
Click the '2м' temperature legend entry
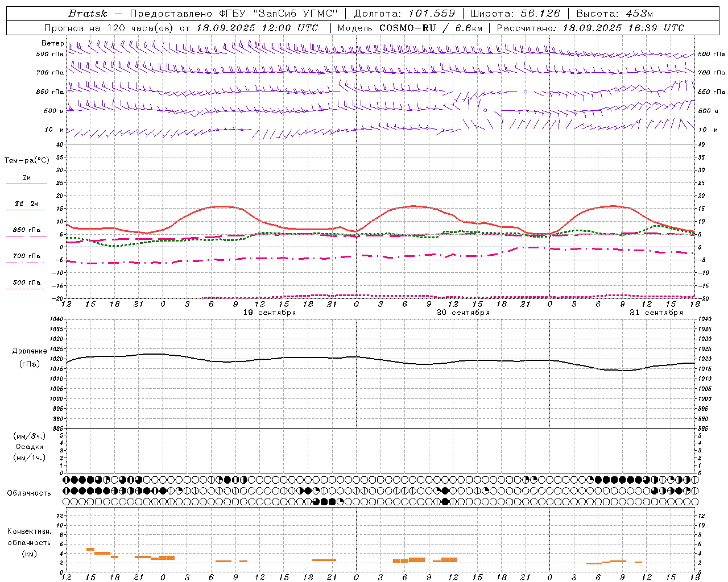pos(27,177)
